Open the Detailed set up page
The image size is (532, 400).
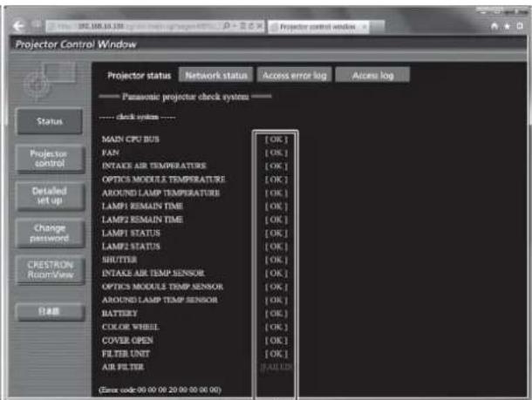50,196
